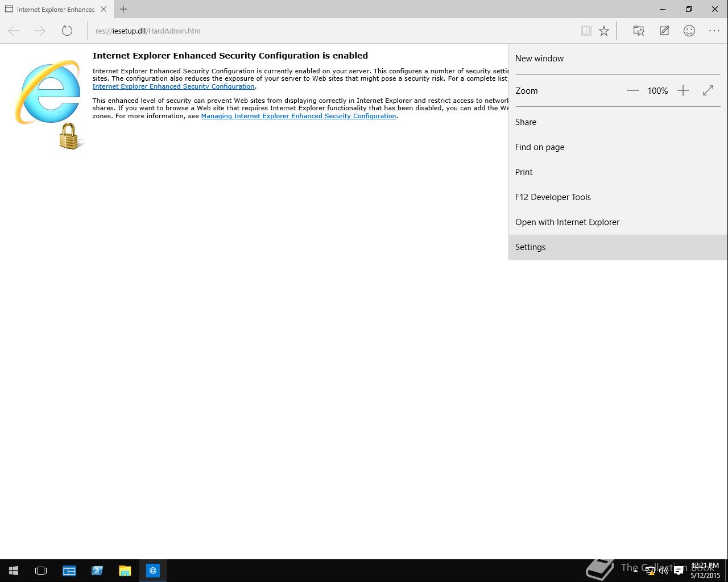728x582 pixels.
Task: Open the volume control tray icon
Action: pyautogui.click(x=664, y=571)
